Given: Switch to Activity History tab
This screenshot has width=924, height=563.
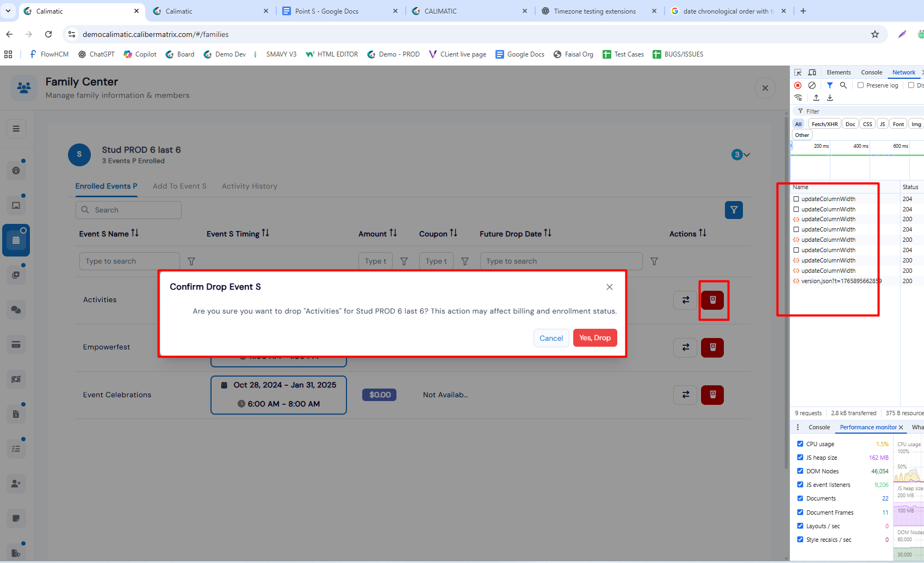Looking at the screenshot, I should [250, 186].
